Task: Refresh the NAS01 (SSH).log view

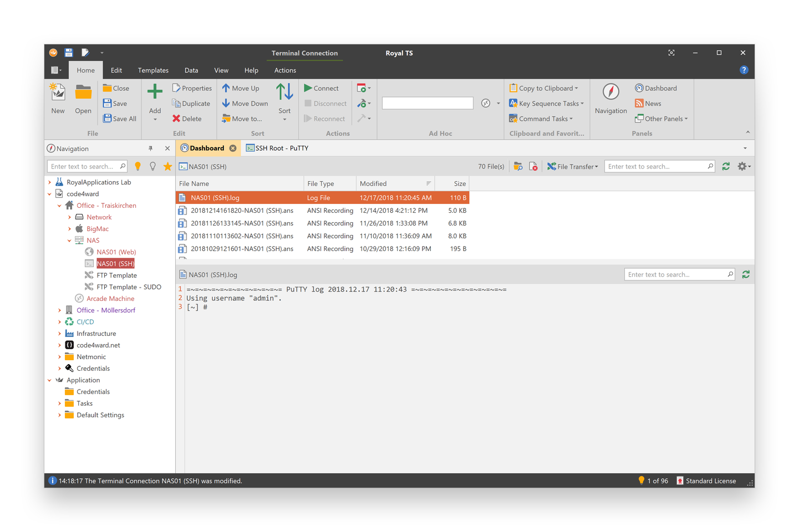Action: tap(746, 274)
